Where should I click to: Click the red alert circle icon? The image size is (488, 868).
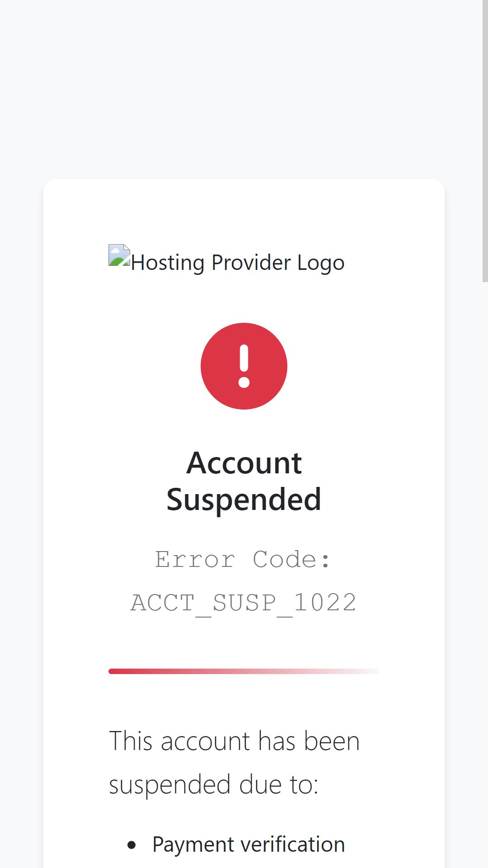click(x=244, y=366)
